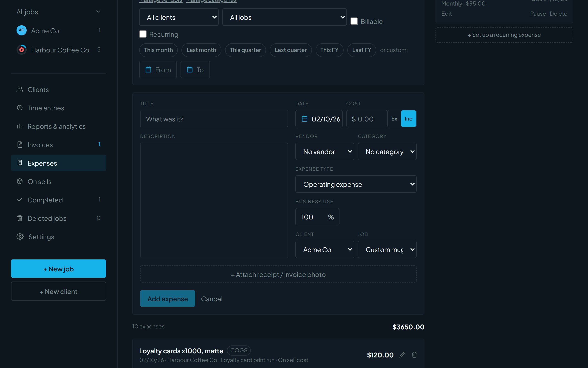
Task: Filter expenses by Last quarter
Action: [x=291, y=50]
